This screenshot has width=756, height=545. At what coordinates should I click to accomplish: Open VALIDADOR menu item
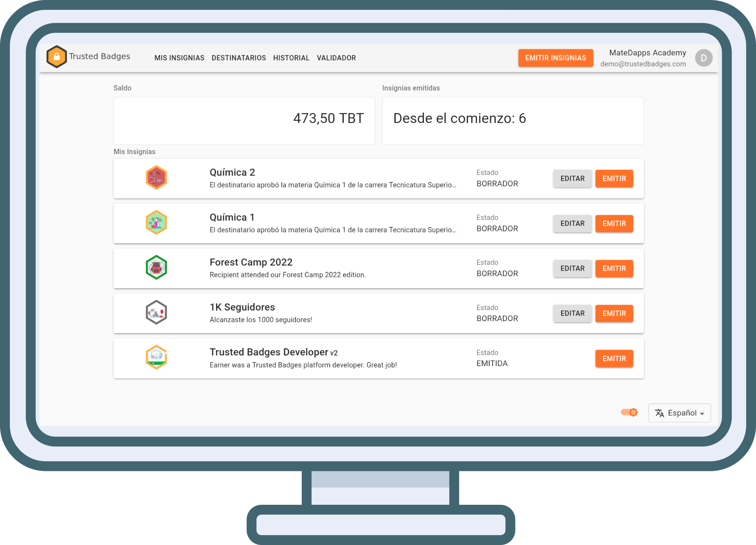pyautogui.click(x=336, y=58)
